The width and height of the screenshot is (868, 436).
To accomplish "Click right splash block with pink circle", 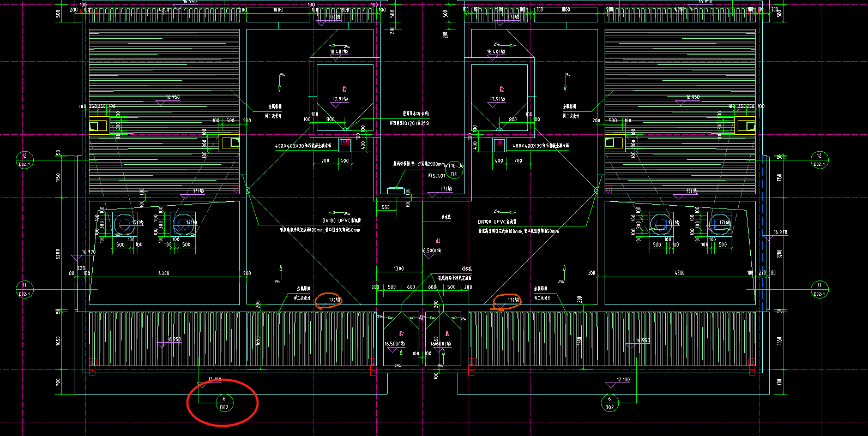I will tap(499, 145).
